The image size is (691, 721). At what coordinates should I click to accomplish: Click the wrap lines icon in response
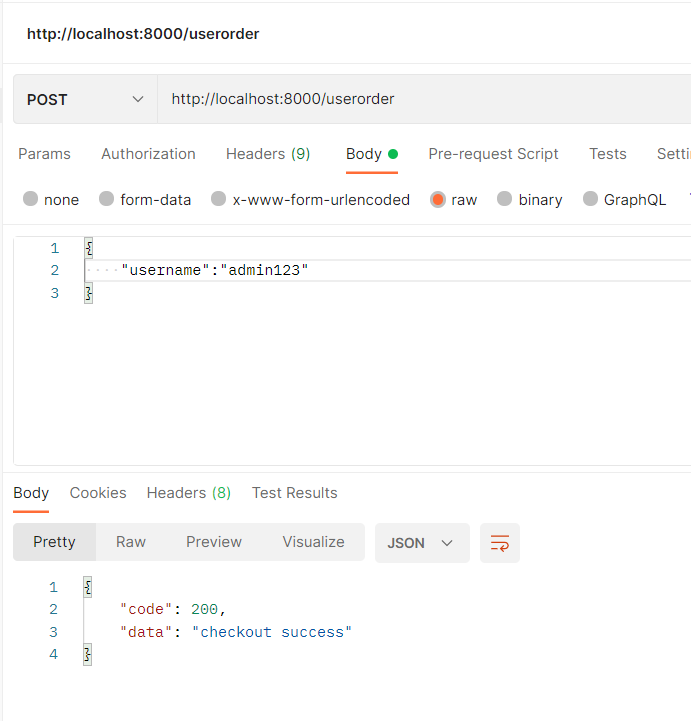pos(500,543)
